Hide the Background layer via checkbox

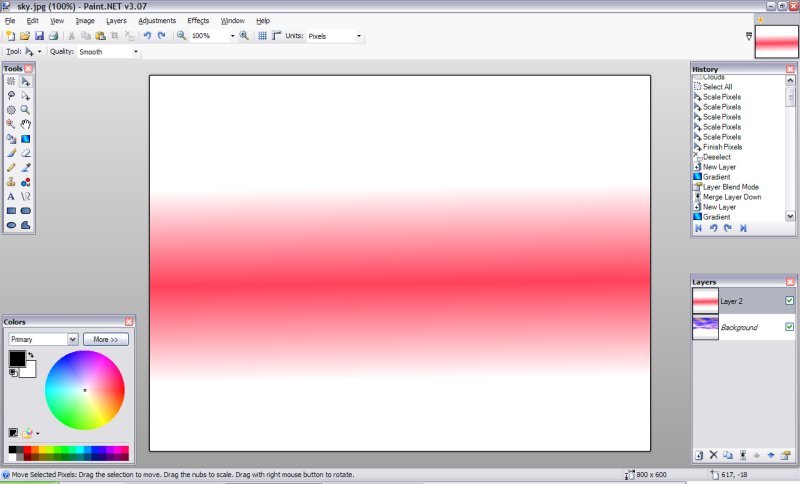tap(789, 327)
